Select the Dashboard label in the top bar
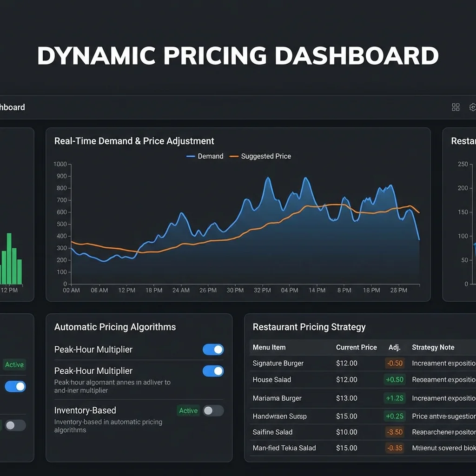The height and width of the screenshot is (476, 476). [13, 107]
